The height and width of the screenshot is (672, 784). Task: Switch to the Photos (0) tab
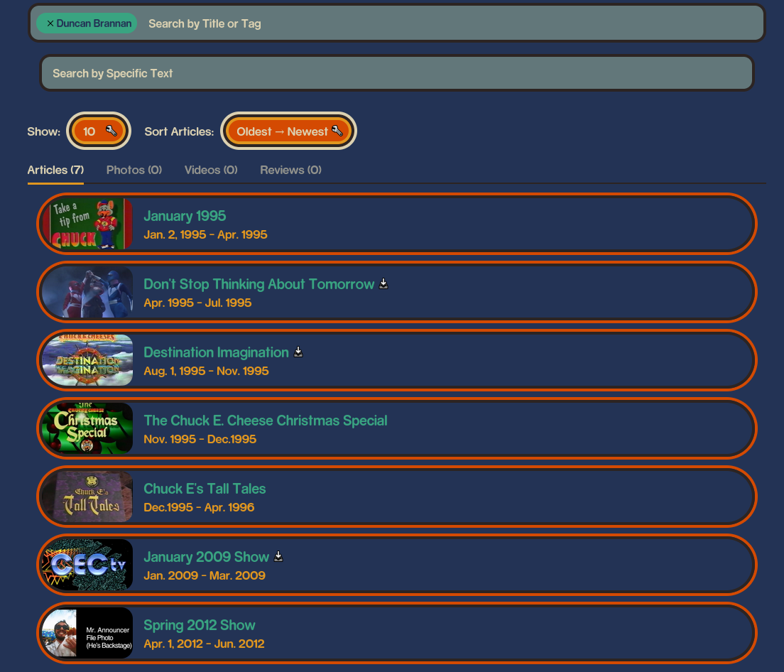134,170
